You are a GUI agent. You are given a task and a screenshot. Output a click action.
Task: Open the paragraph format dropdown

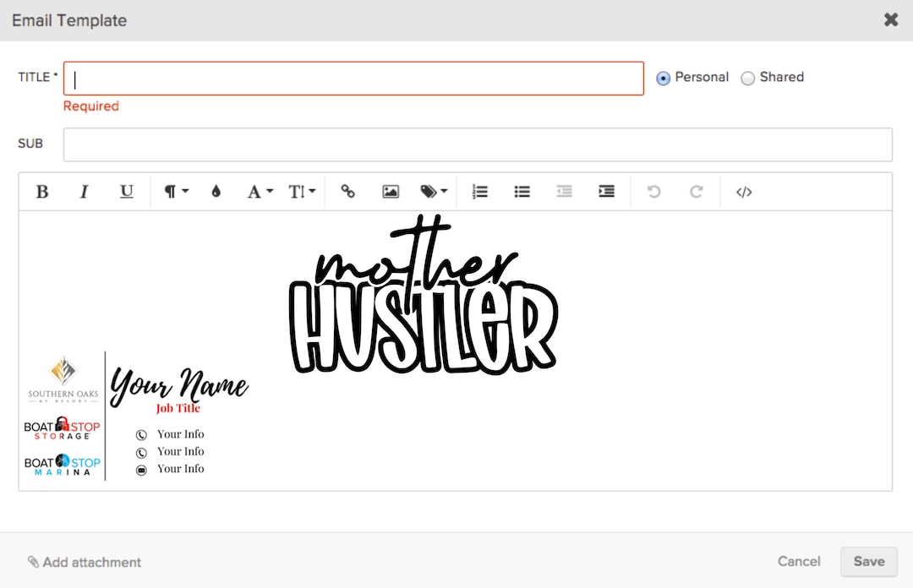coord(174,192)
